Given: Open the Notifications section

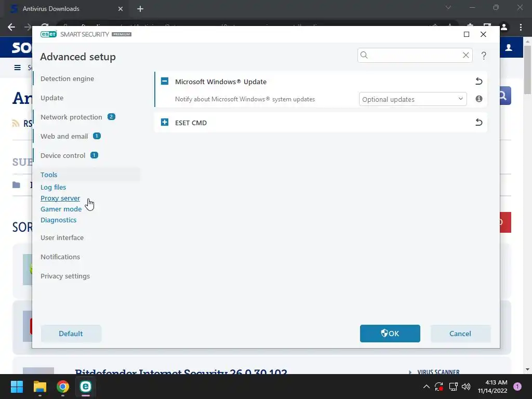Looking at the screenshot, I should click(60, 257).
